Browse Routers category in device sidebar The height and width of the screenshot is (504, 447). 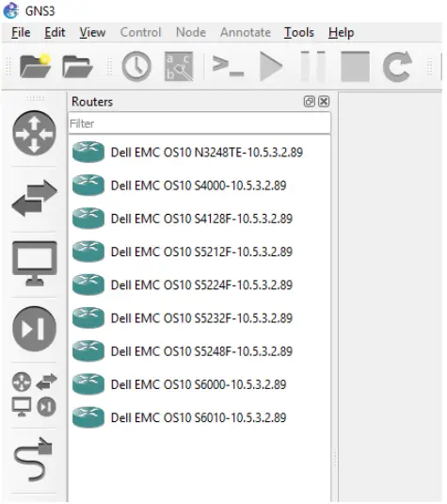(35, 133)
